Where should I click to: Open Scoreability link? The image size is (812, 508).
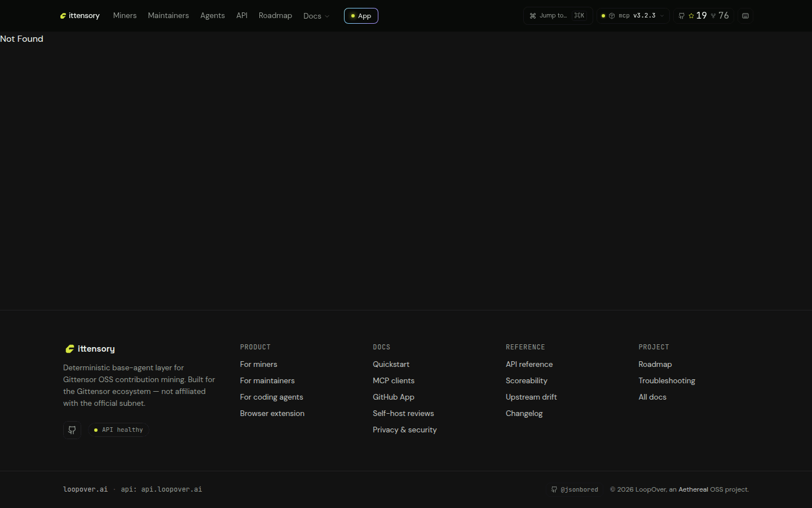[x=527, y=381]
